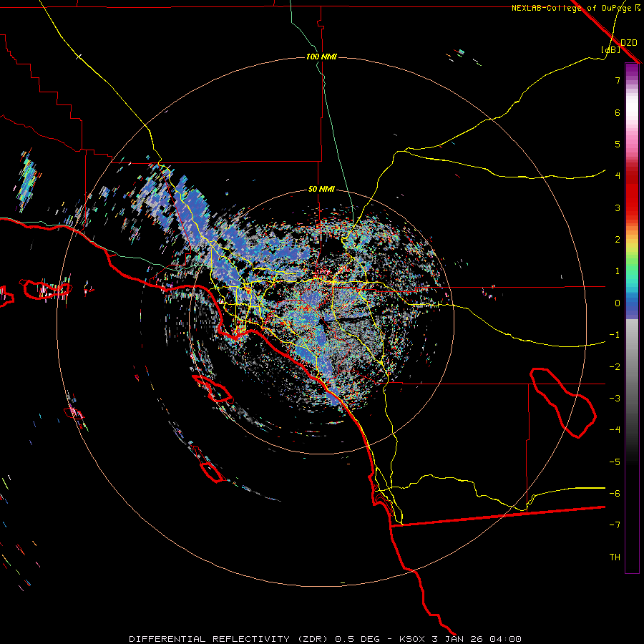Click the "1" value on the color scale
This screenshot has width=644, height=644.
click(x=618, y=271)
